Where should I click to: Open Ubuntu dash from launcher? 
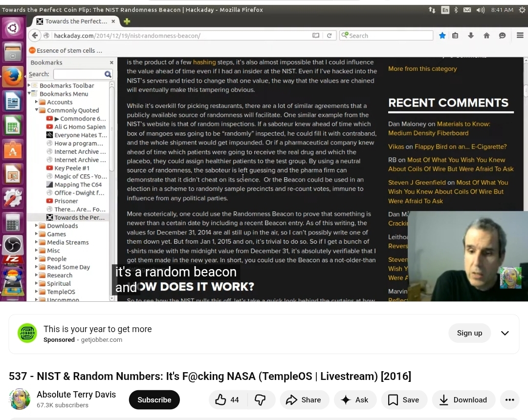[x=13, y=27]
